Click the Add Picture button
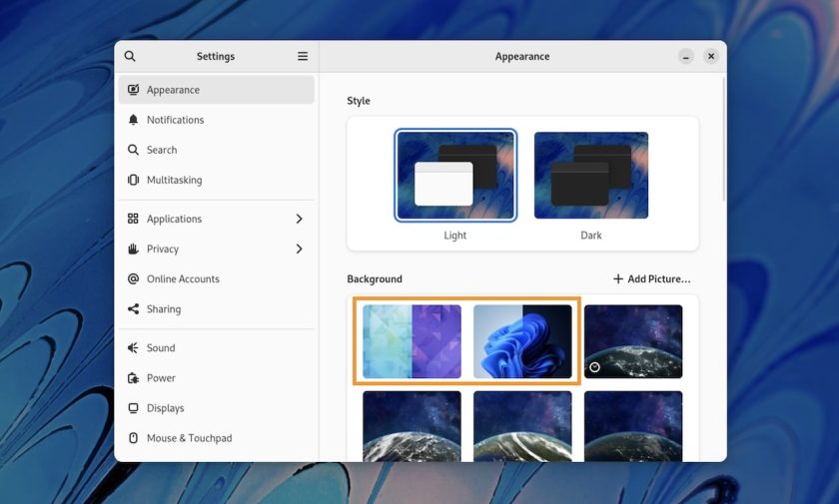This screenshot has width=839, height=504. tap(651, 279)
